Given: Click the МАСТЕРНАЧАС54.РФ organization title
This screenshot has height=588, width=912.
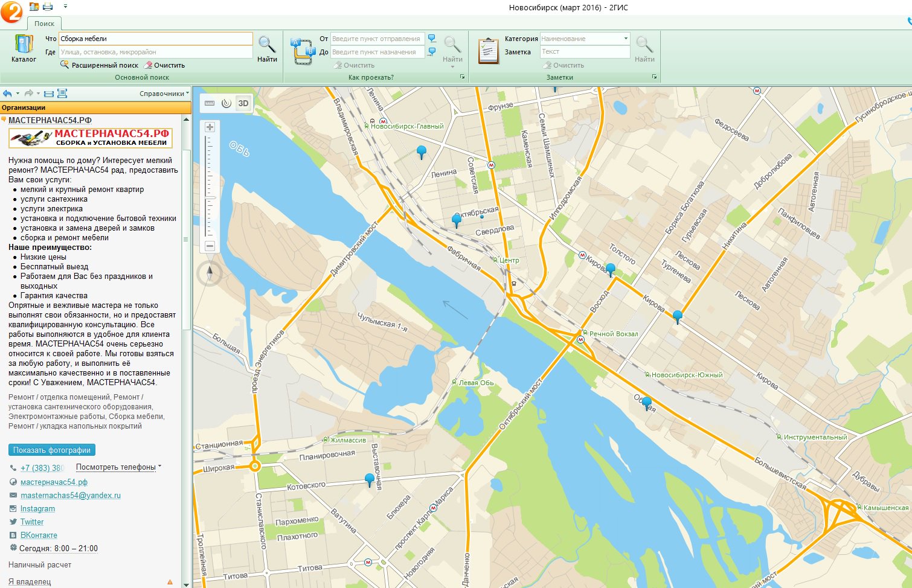Looking at the screenshot, I should 50,120.
